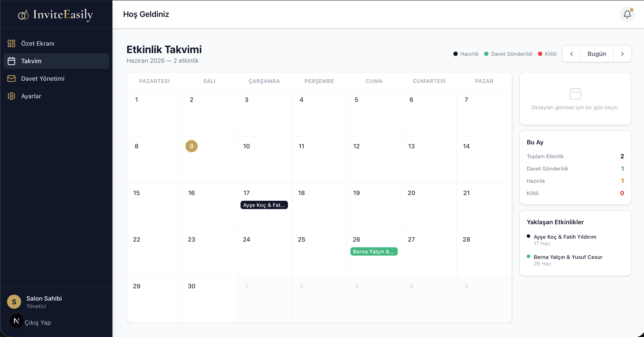Click the Yaklaşan Etkinlikler heading
644x337 pixels.
click(555, 222)
